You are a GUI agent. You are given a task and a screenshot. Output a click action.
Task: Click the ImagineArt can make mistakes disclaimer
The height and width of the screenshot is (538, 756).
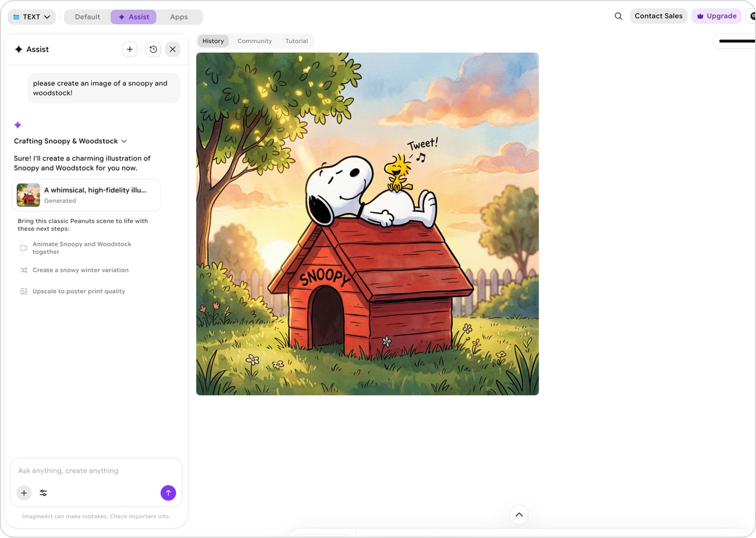tap(96, 516)
